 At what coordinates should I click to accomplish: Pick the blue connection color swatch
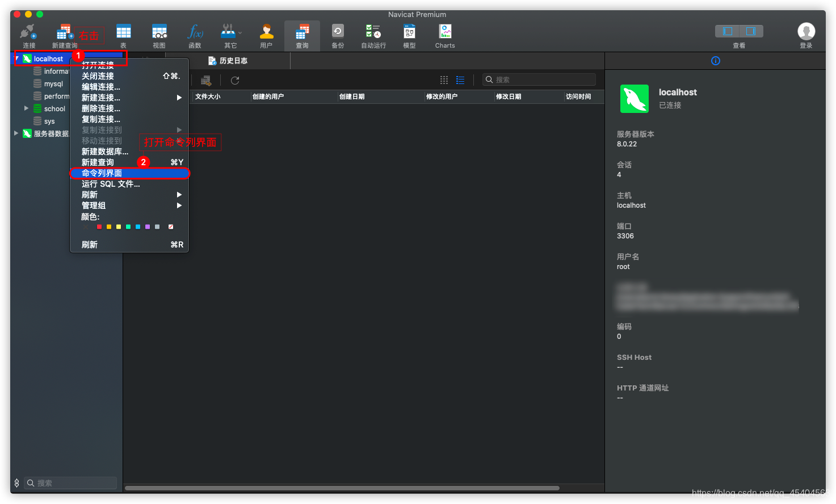[x=138, y=226]
